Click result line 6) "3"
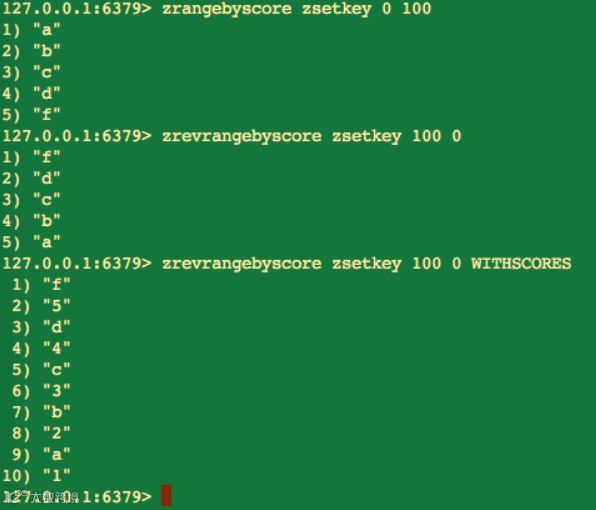This screenshot has height=510, width=596. point(41,390)
